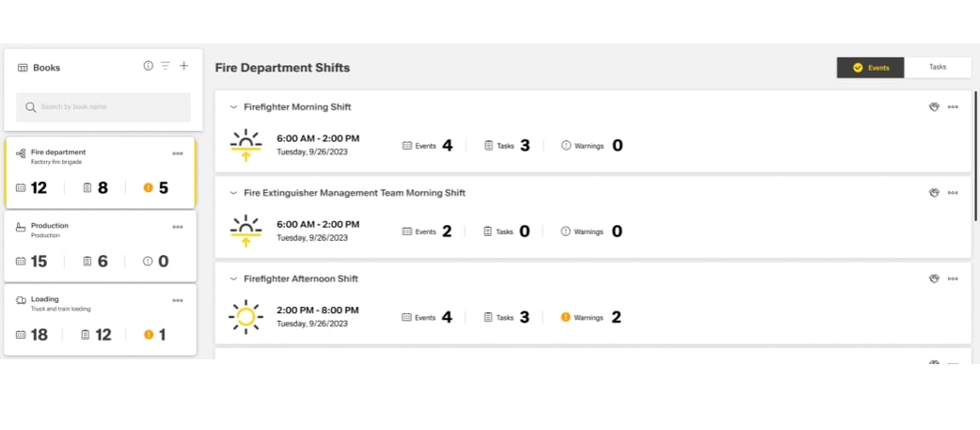The image size is (980, 430).
Task: Open the filter icon in Books panel
Action: (x=166, y=66)
